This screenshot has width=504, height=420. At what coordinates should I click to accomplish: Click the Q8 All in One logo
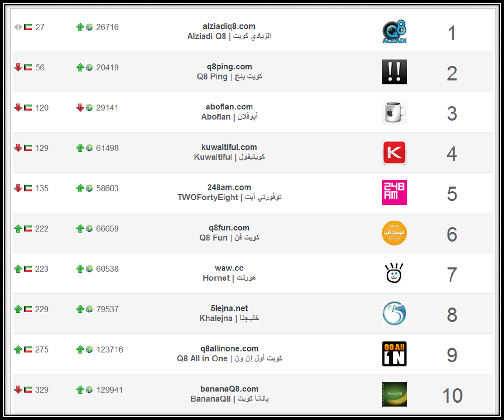(394, 354)
